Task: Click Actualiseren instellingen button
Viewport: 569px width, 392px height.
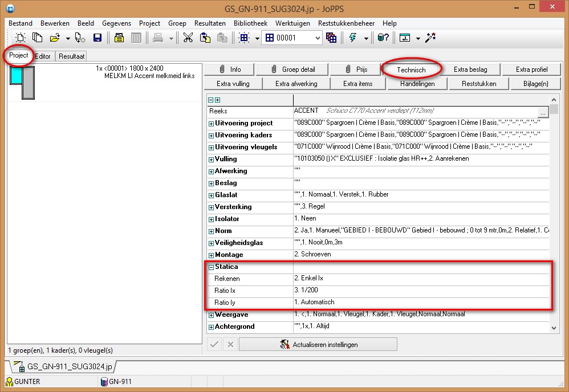Action: tap(318, 344)
